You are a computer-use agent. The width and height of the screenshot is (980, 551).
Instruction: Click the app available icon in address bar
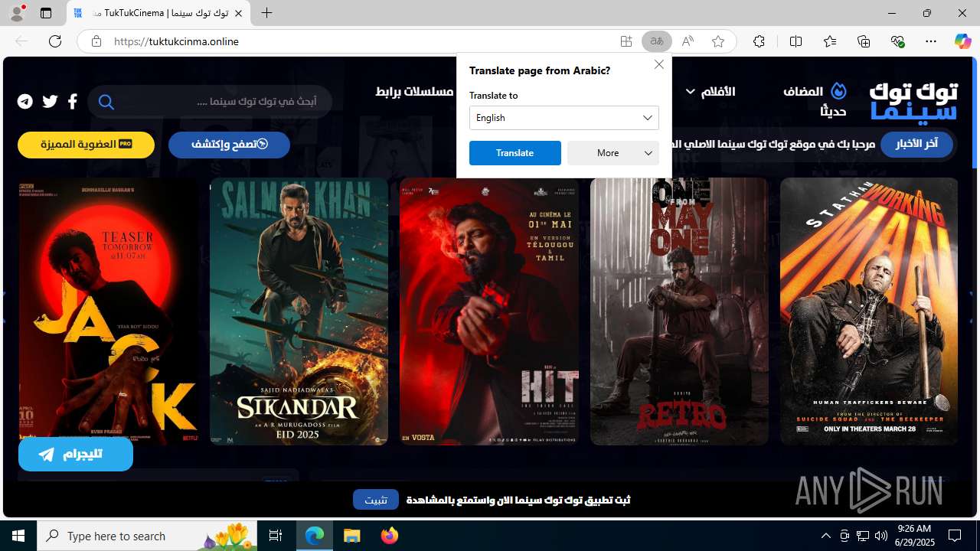626,41
